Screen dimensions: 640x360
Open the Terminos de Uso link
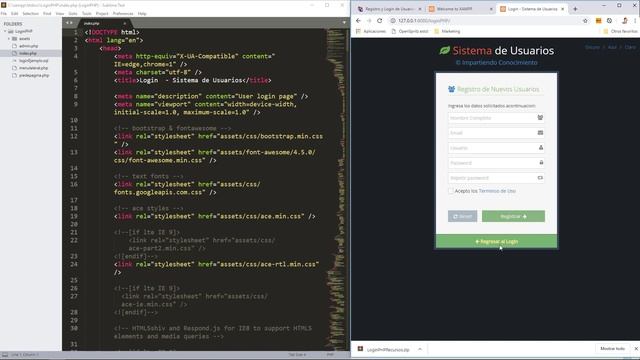pos(497,191)
